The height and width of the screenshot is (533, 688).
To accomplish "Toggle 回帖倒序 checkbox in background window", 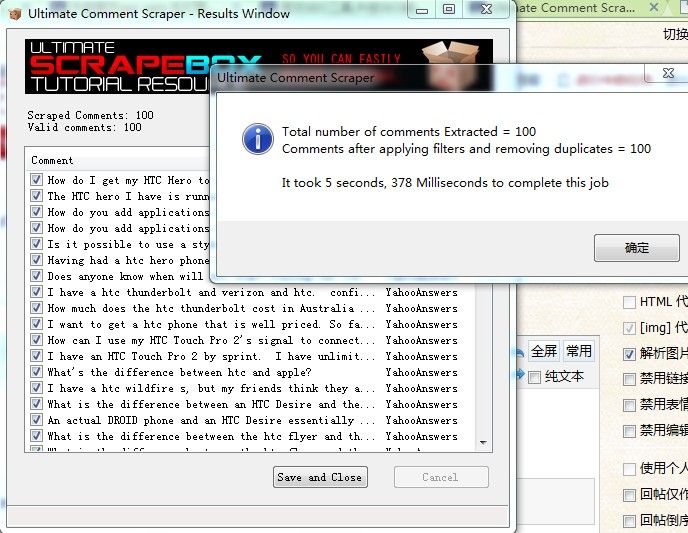I will (629, 521).
